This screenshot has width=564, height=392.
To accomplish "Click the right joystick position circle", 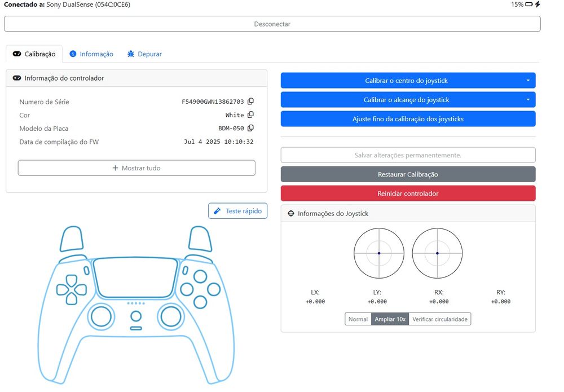I will click(x=437, y=253).
